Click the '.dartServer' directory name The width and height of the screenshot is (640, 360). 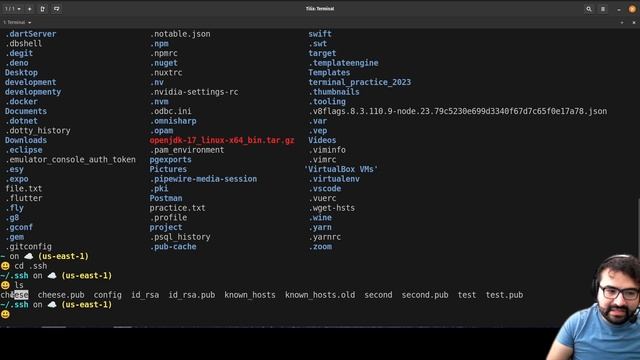[x=31, y=34]
